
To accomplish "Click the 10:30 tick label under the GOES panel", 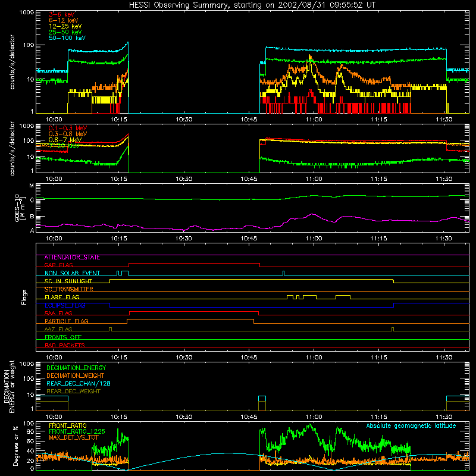I will coord(184,239).
